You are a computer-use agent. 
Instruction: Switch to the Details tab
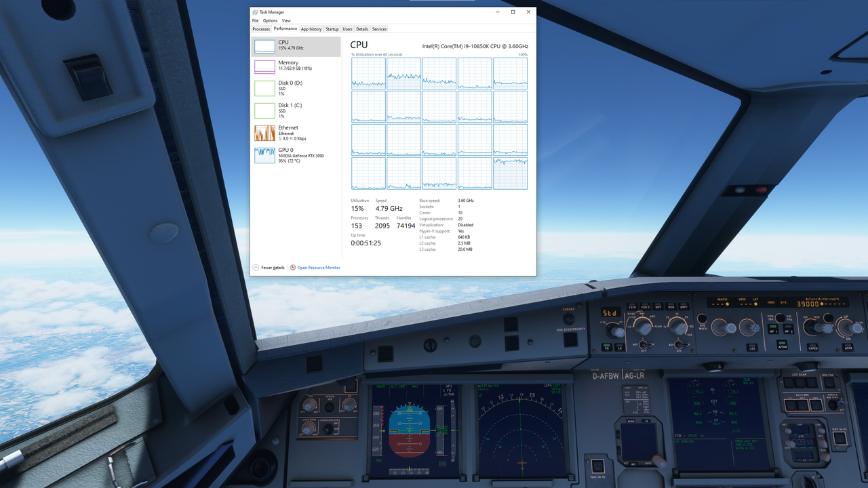(362, 29)
